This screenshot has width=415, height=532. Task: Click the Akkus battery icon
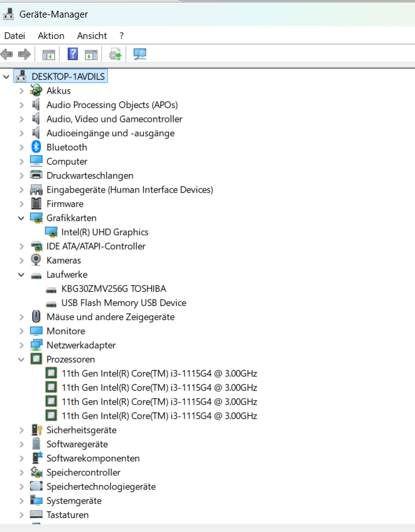click(36, 90)
